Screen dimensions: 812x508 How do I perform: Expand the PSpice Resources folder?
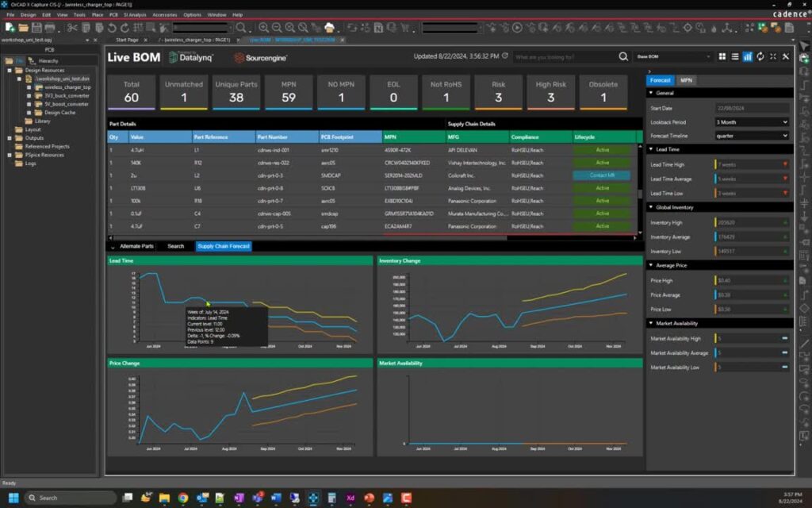click(x=10, y=155)
